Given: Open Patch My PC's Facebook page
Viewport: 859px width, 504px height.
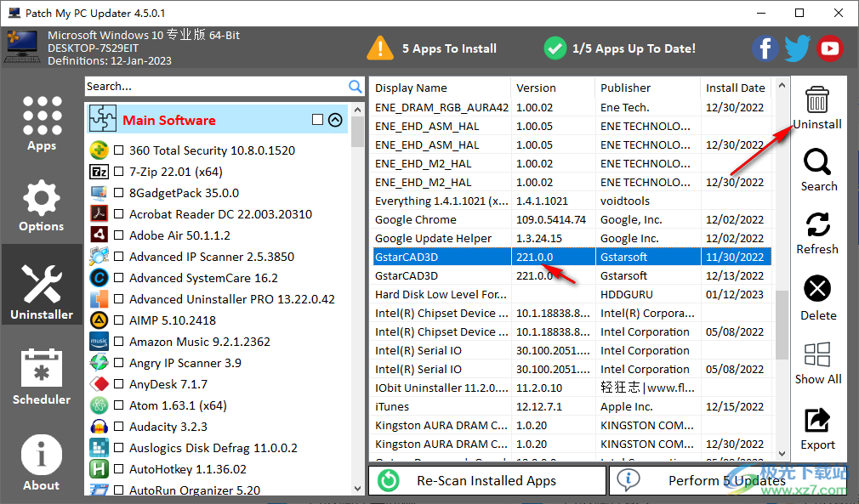Looking at the screenshot, I should (x=765, y=48).
